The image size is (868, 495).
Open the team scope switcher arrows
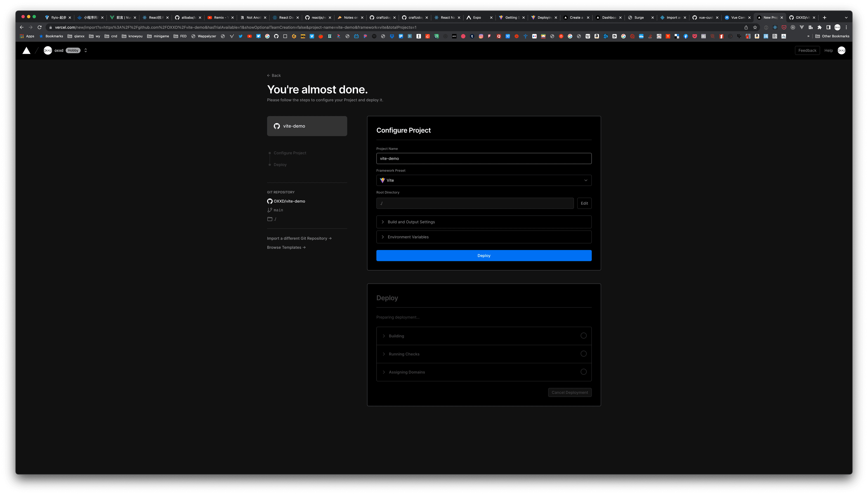[x=86, y=50]
